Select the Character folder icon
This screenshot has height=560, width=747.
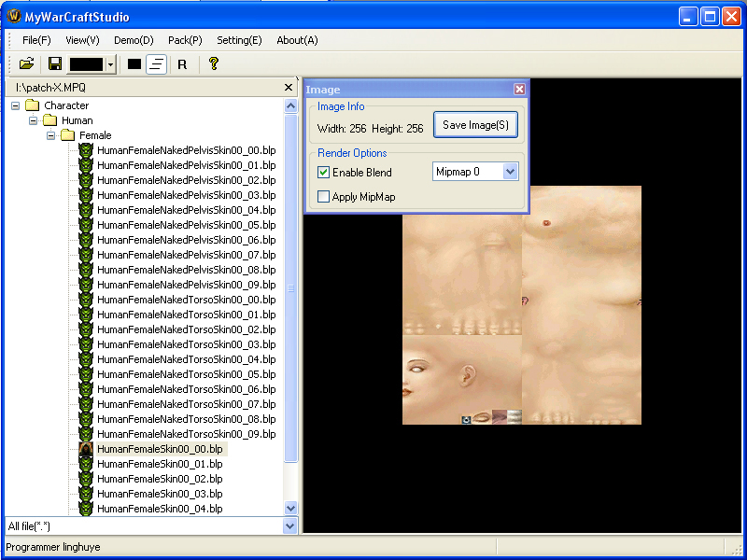click(32, 105)
